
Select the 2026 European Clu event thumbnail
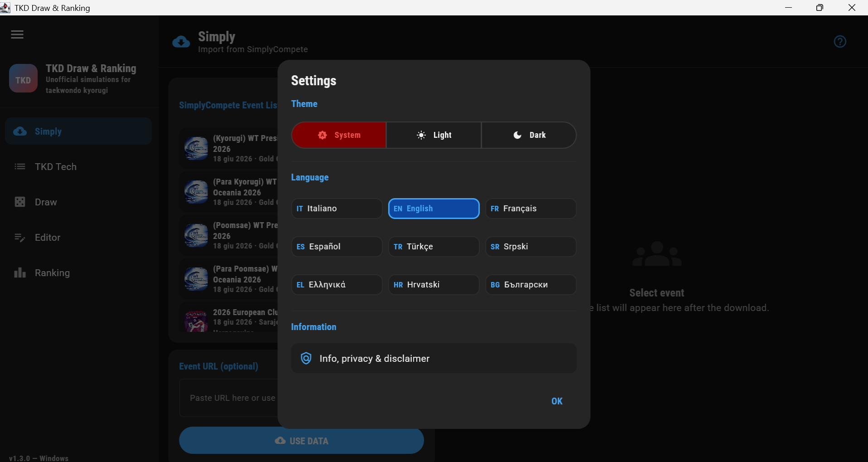(196, 321)
